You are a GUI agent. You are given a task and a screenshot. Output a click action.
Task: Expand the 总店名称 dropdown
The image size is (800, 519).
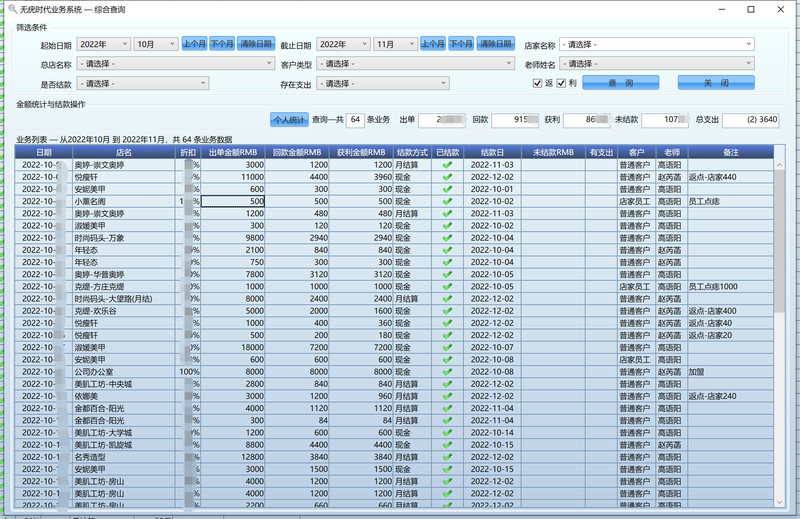(x=176, y=64)
